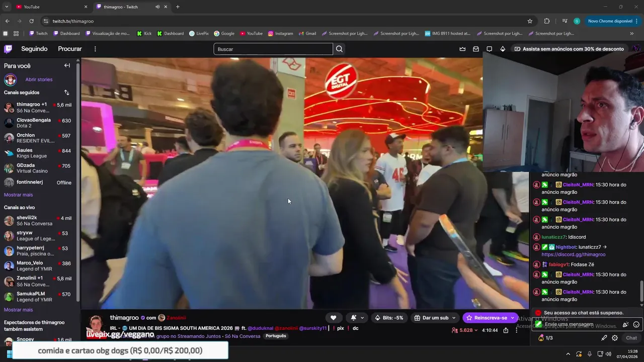Open the inbox notifications icon
The height and width of the screenshot is (362, 644).
[x=476, y=49]
